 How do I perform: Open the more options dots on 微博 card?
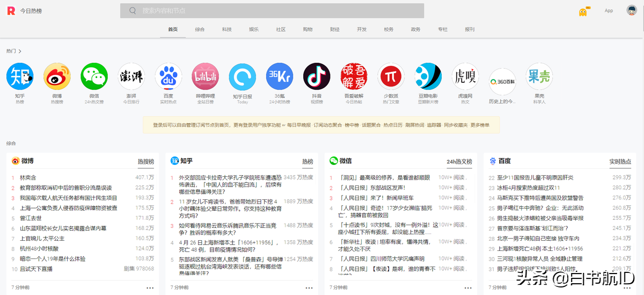tap(150, 287)
